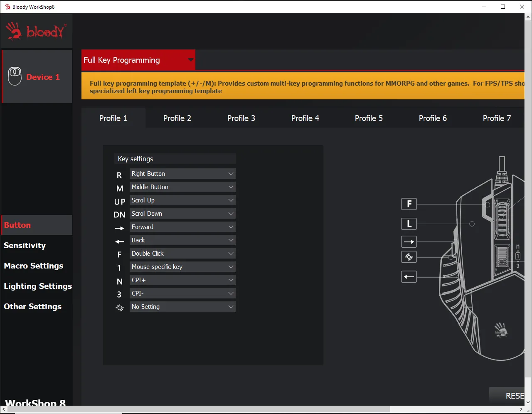Select the Device 1 mouse icon
This screenshot has width=532, height=414.
[15, 76]
